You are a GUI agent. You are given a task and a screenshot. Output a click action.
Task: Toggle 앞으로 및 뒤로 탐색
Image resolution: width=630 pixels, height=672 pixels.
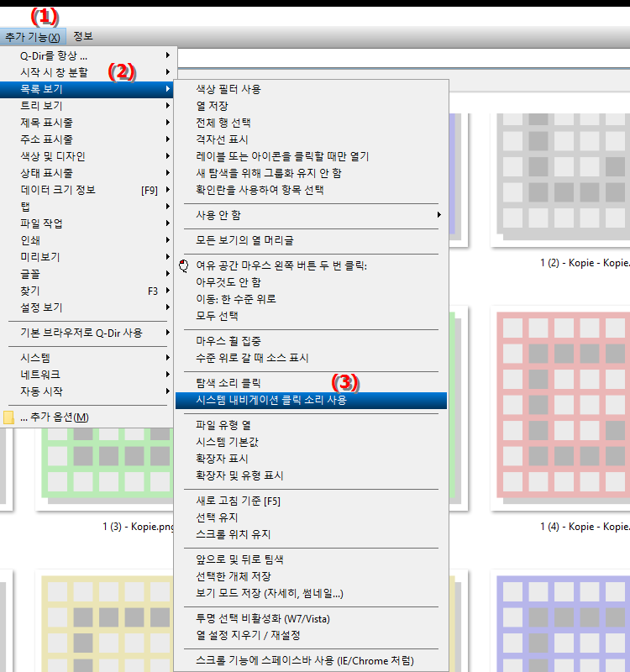[x=311, y=559]
